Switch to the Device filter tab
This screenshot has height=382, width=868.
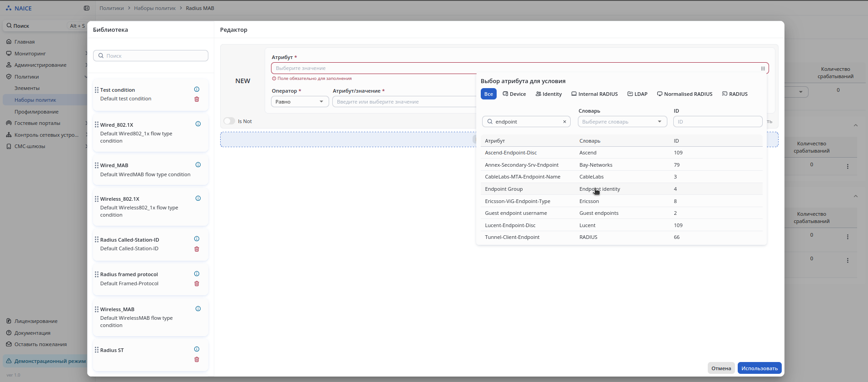514,94
